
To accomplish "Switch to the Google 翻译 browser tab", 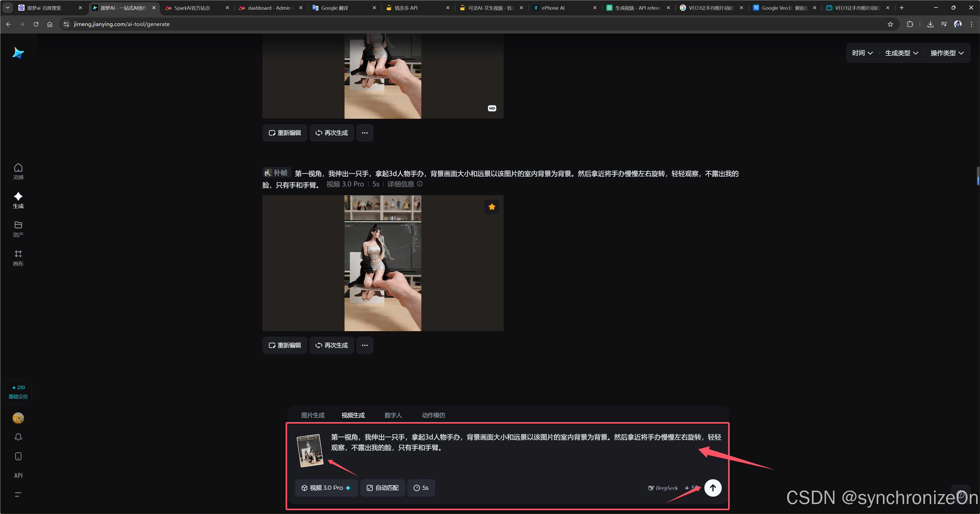I will pyautogui.click(x=344, y=8).
